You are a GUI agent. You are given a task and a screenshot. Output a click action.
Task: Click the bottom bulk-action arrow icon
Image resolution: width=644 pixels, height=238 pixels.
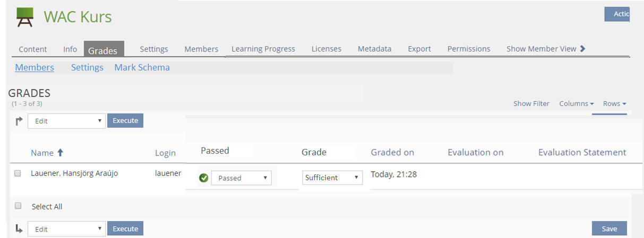pyautogui.click(x=19, y=229)
